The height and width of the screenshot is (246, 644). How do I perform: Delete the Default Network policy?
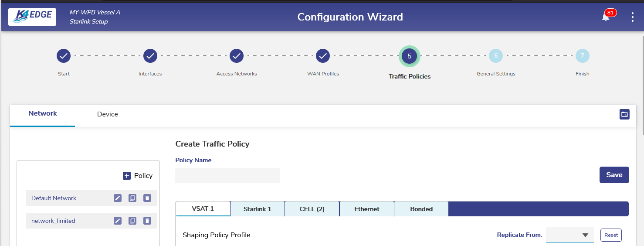tap(147, 198)
